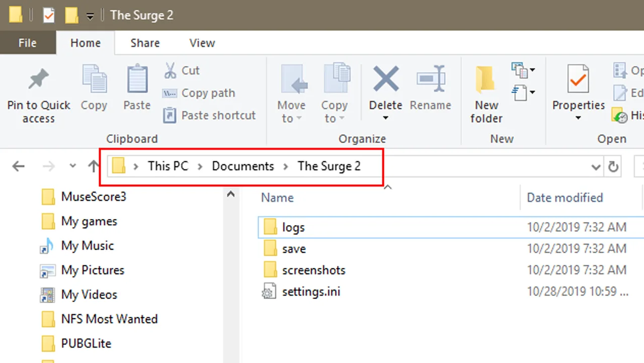Open the File menu
This screenshot has width=644, height=363.
pos(27,43)
